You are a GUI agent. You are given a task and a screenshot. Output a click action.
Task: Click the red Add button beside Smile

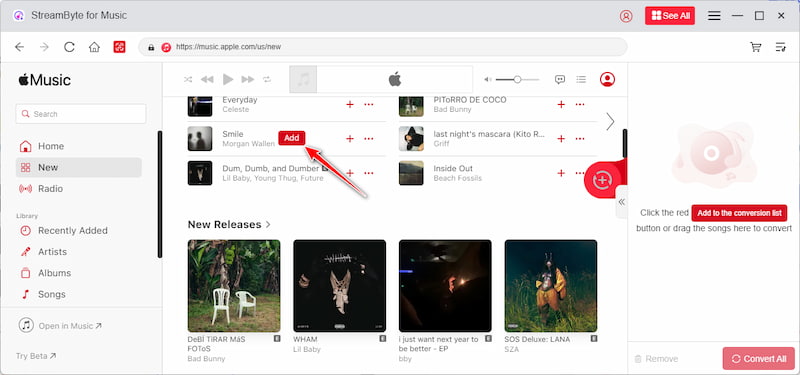[292, 138]
